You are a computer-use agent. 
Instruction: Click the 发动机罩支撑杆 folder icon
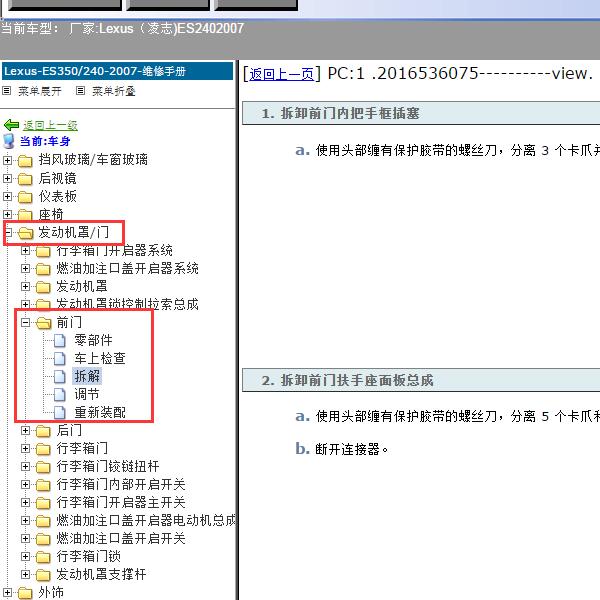pyautogui.click(x=43, y=575)
